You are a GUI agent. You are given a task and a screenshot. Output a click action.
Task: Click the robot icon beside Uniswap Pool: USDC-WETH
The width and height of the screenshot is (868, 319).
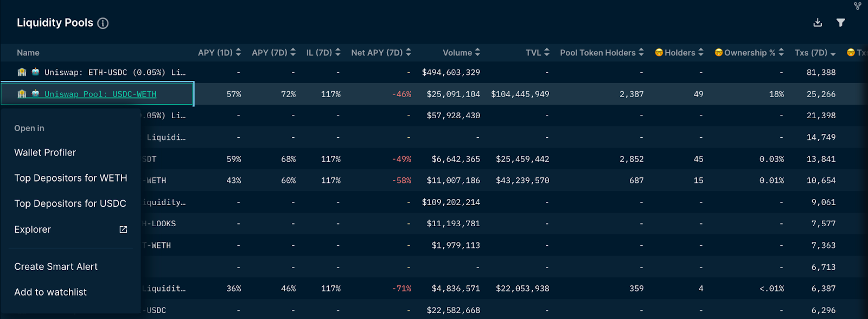[x=35, y=93]
